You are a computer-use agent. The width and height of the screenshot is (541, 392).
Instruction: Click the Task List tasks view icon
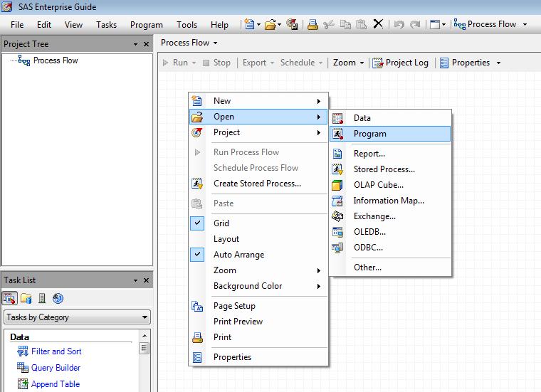pyautogui.click(x=10, y=298)
